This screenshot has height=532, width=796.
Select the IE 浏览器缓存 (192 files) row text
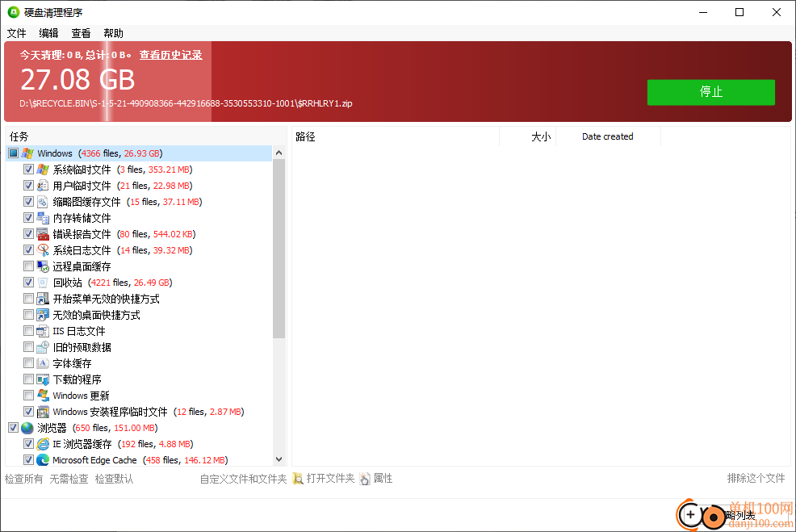123,444
